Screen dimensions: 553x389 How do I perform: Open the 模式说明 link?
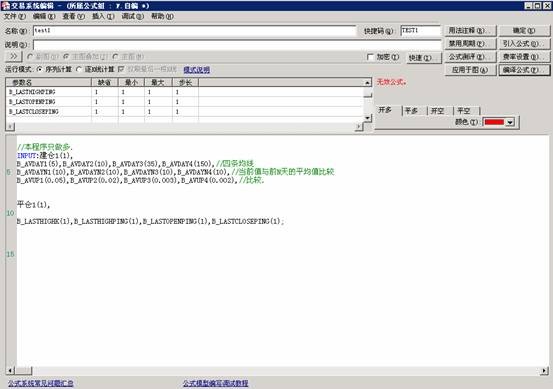pyautogui.click(x=196, y=69)
